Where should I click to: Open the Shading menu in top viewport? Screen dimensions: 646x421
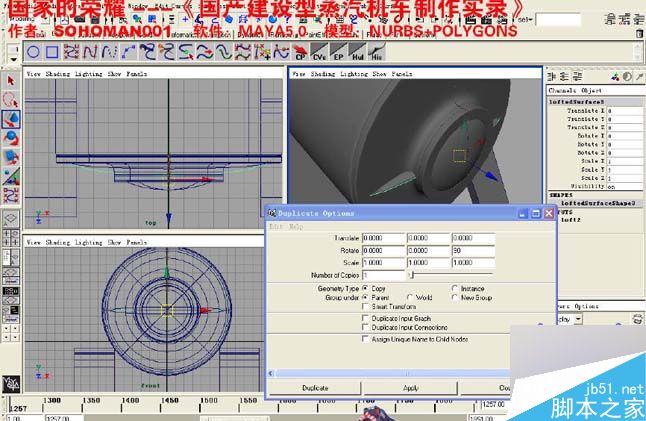click(x=57, y=74)
